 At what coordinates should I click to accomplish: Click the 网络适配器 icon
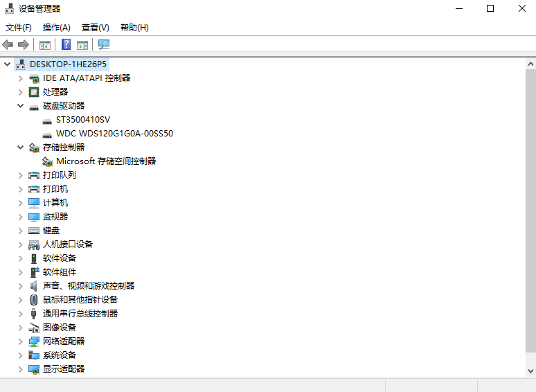point(34,341)
